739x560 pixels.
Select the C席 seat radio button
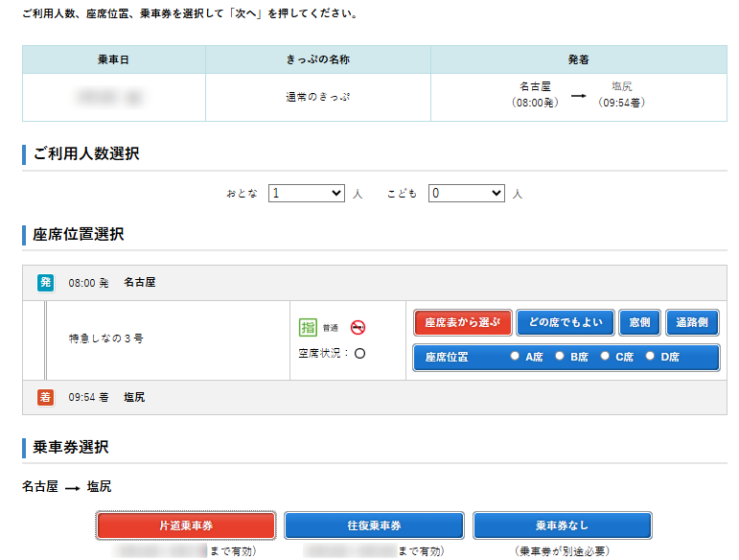point(605,357)
